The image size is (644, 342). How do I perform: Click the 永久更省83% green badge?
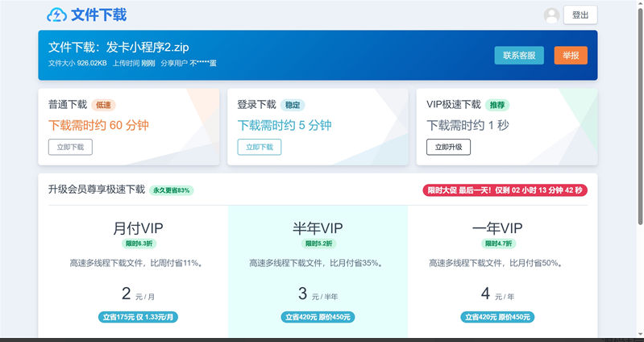(171, 190)
